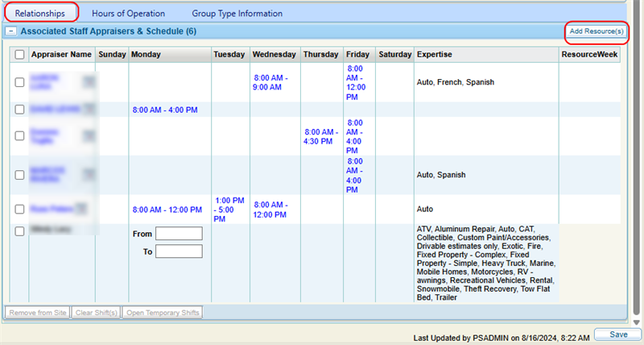Click the Tuesday column header
644x345 pixels.
(x=229, y=54)
